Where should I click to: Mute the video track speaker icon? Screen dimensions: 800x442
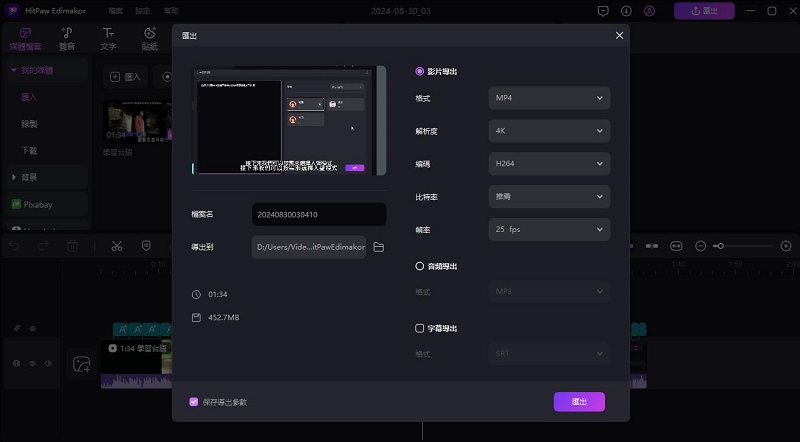pyautogui.click(x=48, y=363)
